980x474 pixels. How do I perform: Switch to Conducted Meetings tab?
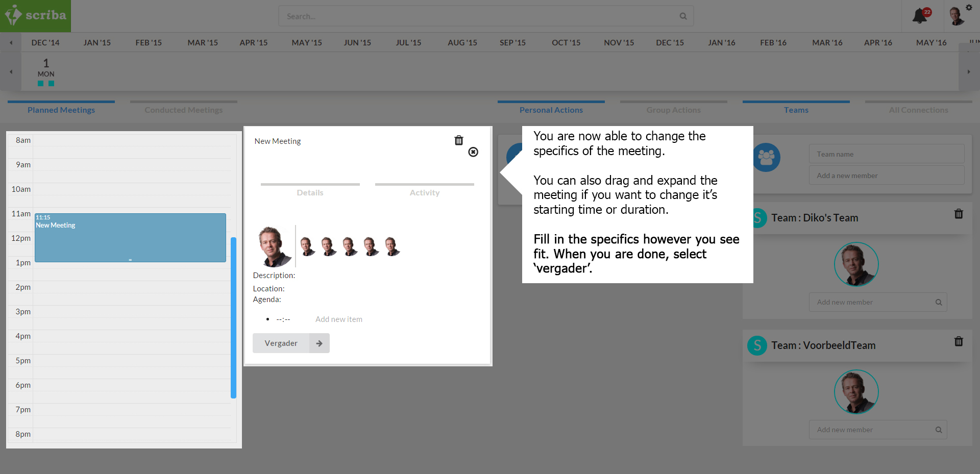click(183, 110)
